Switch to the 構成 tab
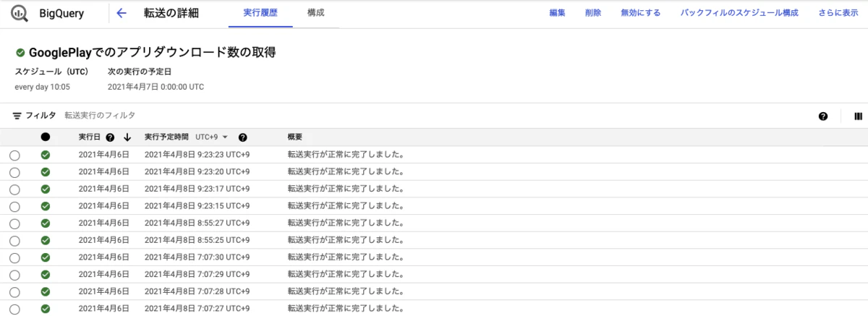 tap(315, 13)
